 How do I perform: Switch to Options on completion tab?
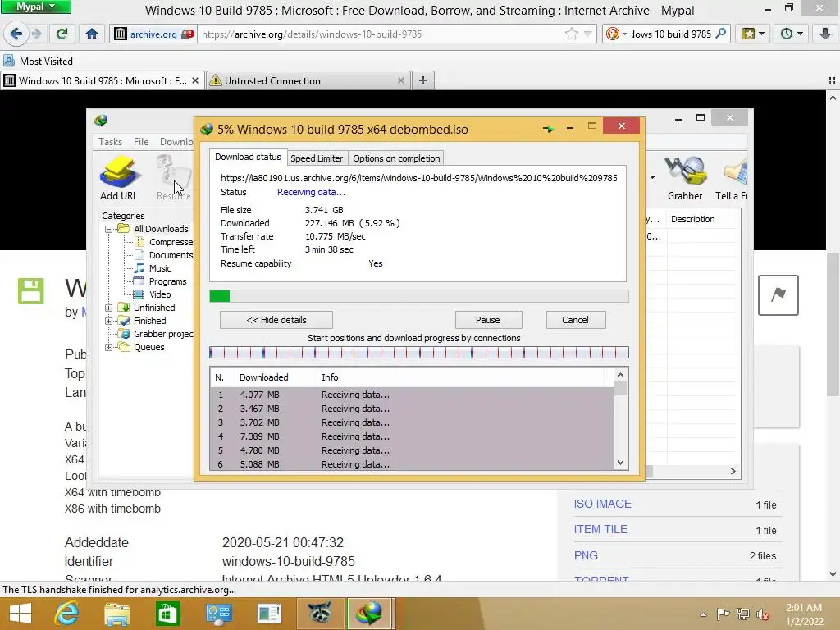(x=396, y=158)
